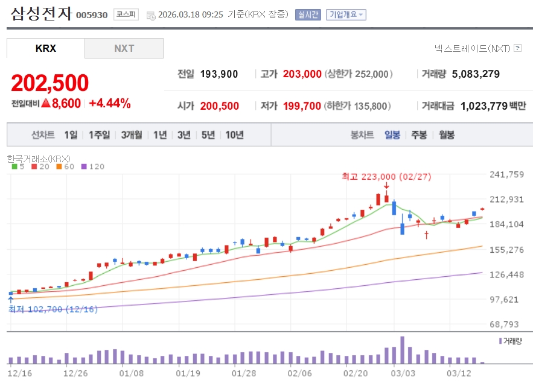Image resolution: width=533 pixels, height=392 pixels.
Task: Toggle the 실시간 real-time button
Action: [308, 14]
